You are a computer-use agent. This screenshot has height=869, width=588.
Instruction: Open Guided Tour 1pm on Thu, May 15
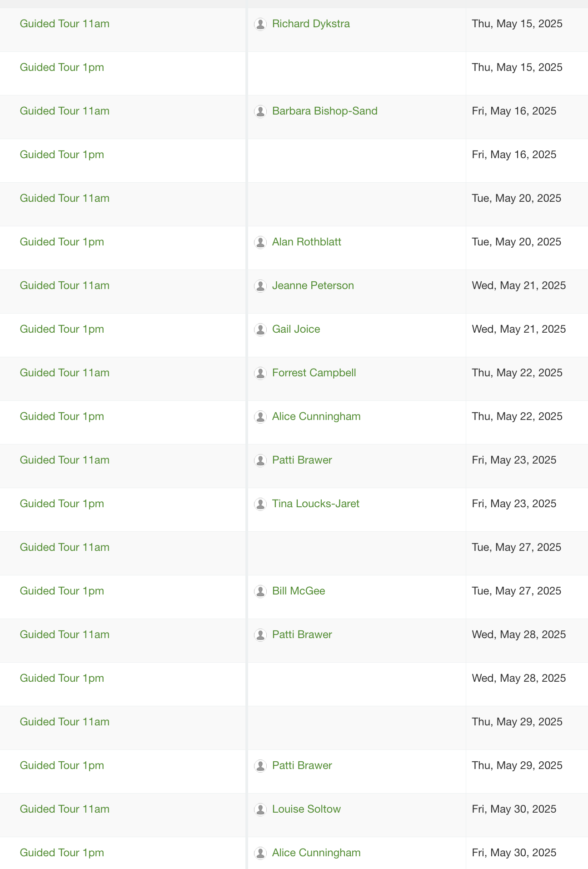coord(62,67)
